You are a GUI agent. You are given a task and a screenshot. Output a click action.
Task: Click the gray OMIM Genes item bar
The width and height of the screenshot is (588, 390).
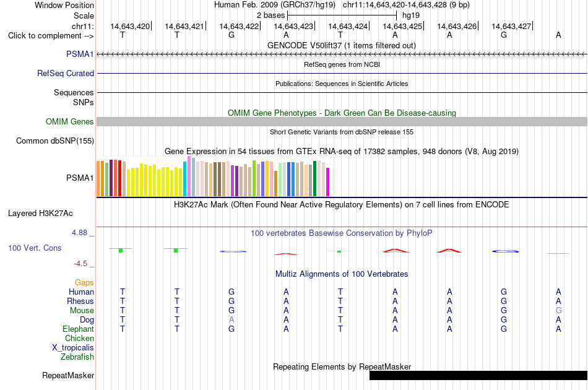click(342, 121)
